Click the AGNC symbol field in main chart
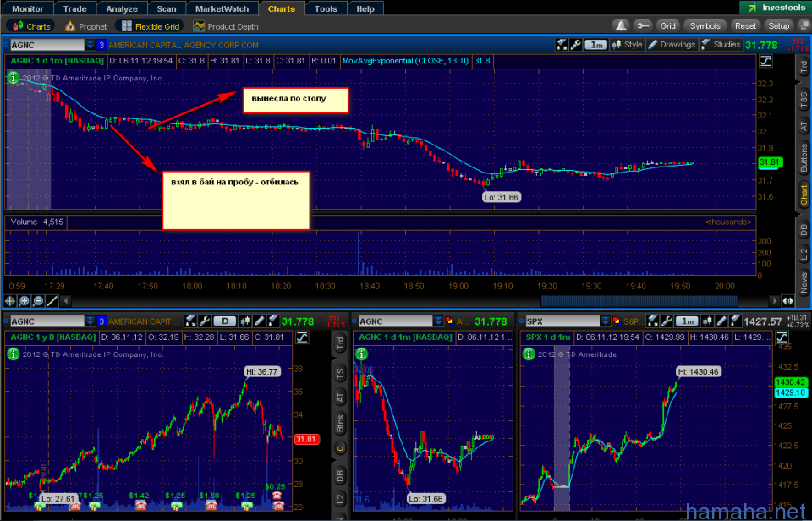 [47, 45]
